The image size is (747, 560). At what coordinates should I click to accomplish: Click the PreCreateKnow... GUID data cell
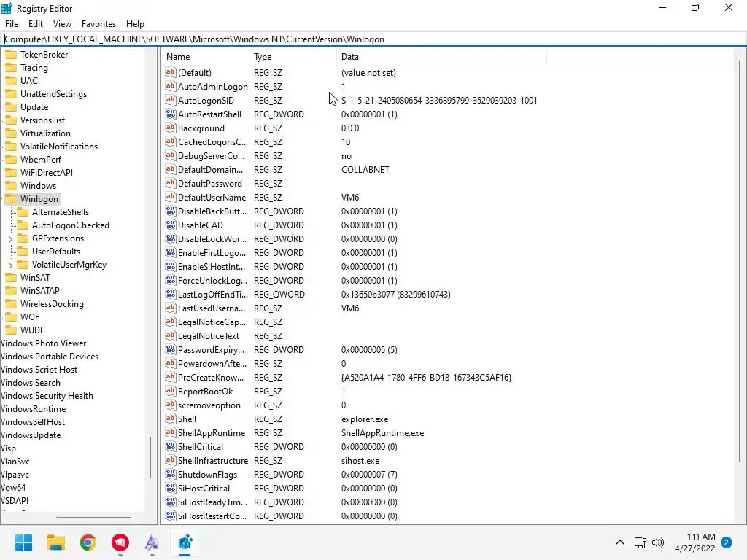click(426, 378)
